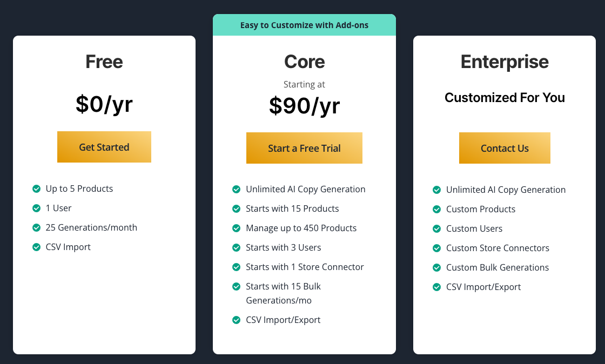The image size is (605, 364).
Task: Click checkmark beside Starts with 3 Users
Action: click(237, 247)
